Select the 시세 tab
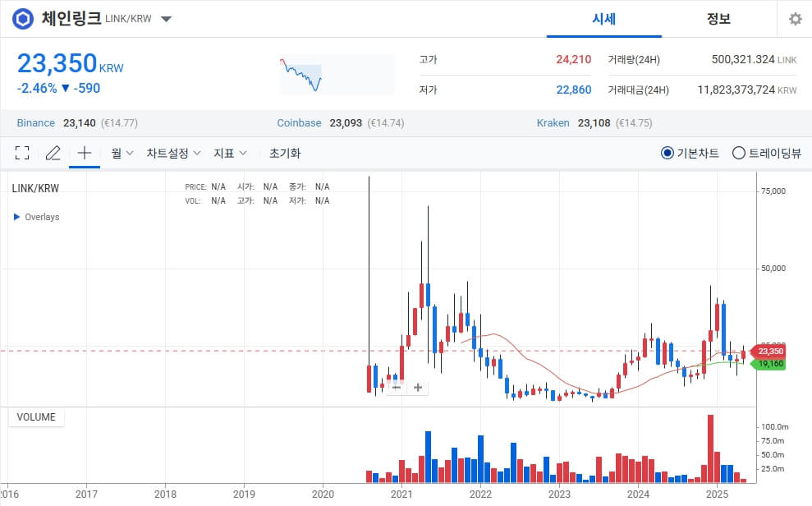This screenshot has height=506, width=812. 603,18
